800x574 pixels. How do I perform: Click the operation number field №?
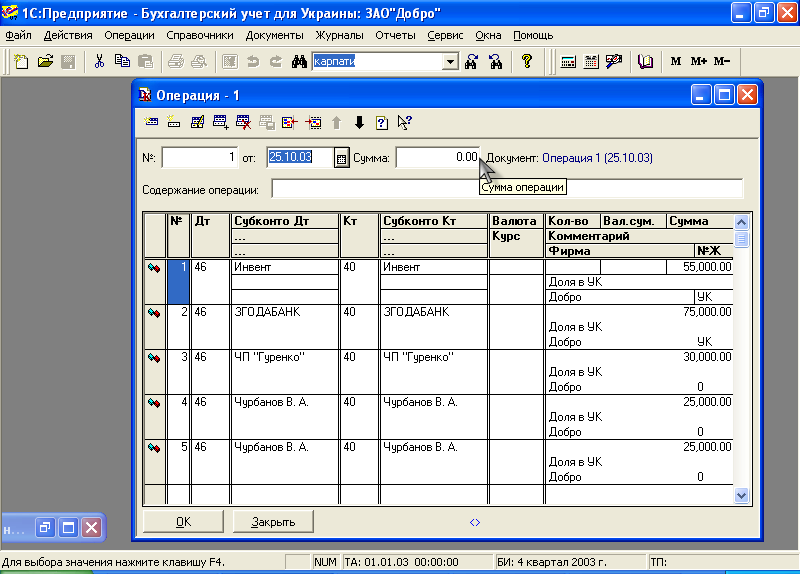tap(199, 158)
